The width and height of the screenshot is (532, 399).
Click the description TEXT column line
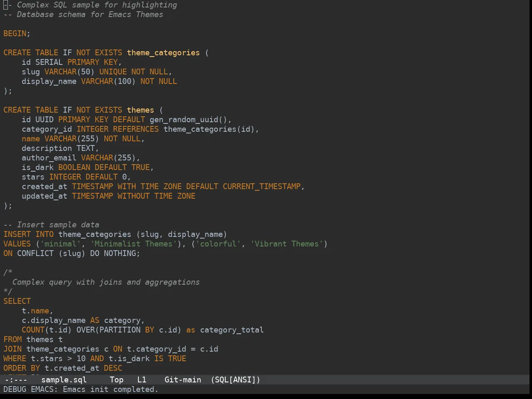click(60, 148)
